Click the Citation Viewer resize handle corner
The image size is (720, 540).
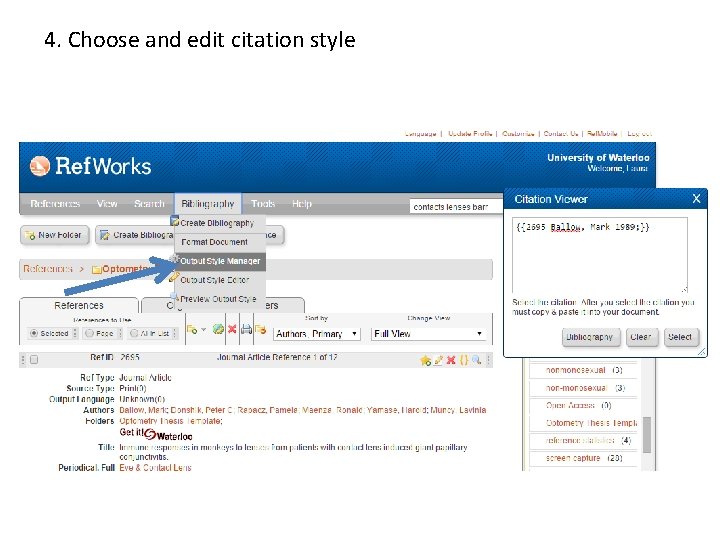(x=702, y=352)
